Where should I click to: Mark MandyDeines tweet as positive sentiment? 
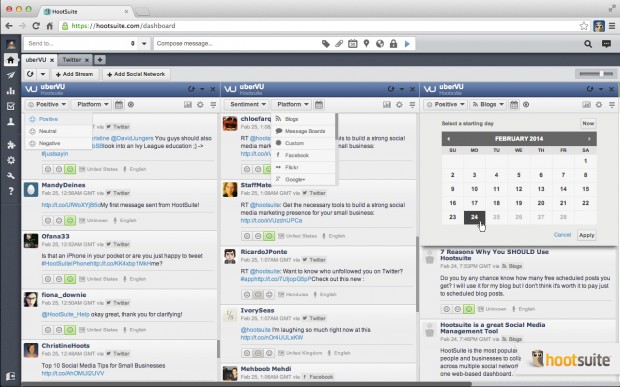(x=70, y=221)
